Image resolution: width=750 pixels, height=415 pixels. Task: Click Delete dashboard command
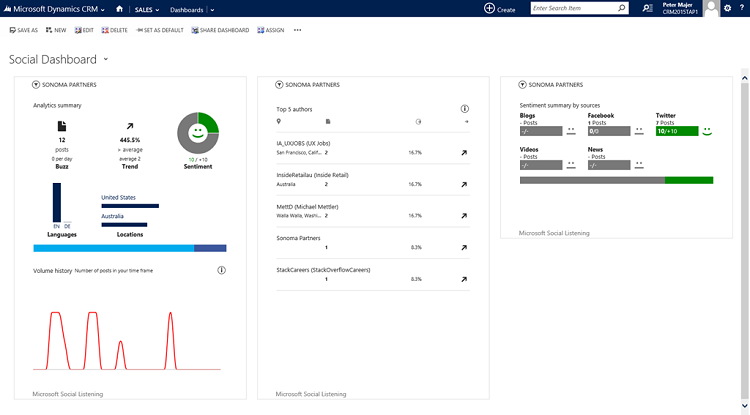pyautogui.click(x=114, y=30)
